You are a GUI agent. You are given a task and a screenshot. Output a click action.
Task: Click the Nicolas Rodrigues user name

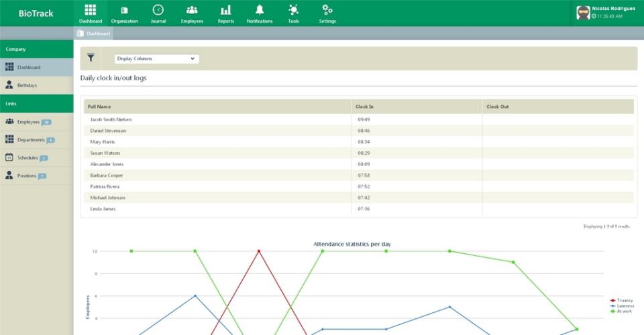pyautogui.click(x=613, y=9)
